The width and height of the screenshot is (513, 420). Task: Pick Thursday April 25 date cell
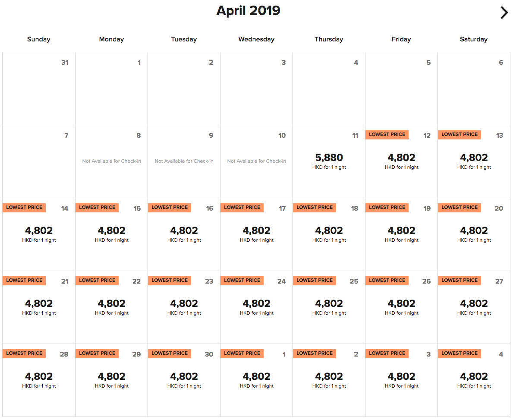coord(329,307)
